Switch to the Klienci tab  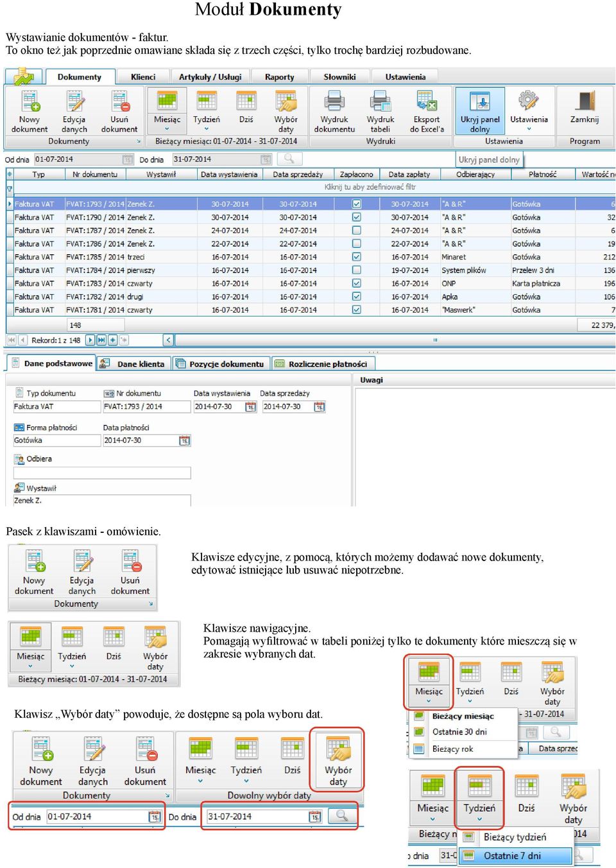pyautogui.click(x=143, y=77)
